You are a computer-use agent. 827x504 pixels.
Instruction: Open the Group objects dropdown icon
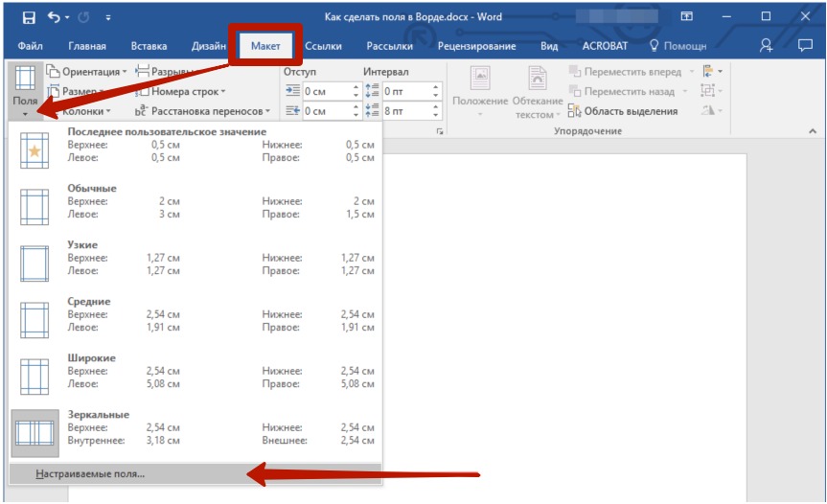coord(711,91)
